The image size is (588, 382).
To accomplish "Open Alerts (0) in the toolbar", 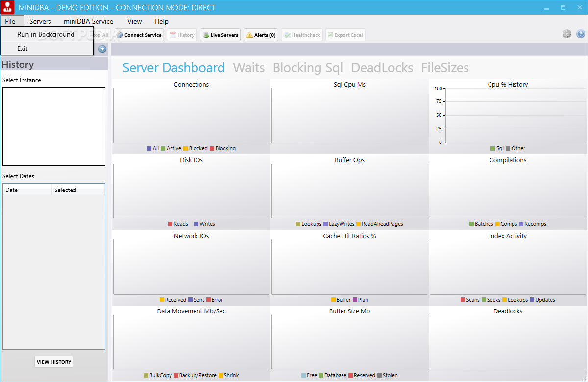I will (x=261, y=35).
